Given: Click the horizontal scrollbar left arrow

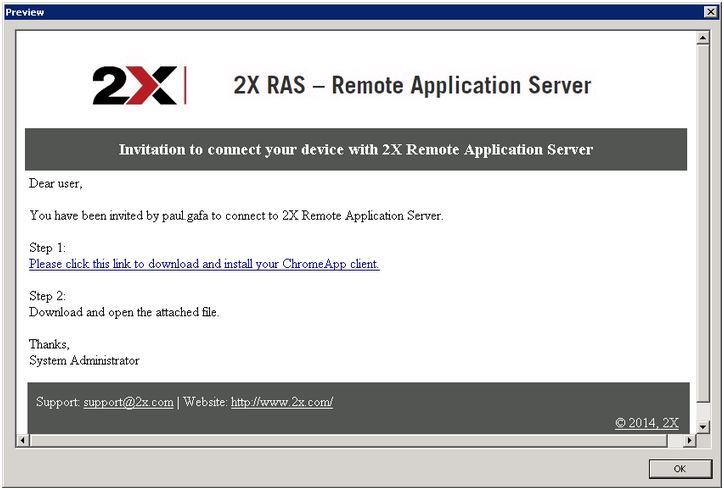Looking at the screenshot, I should [x=23, y=441].
